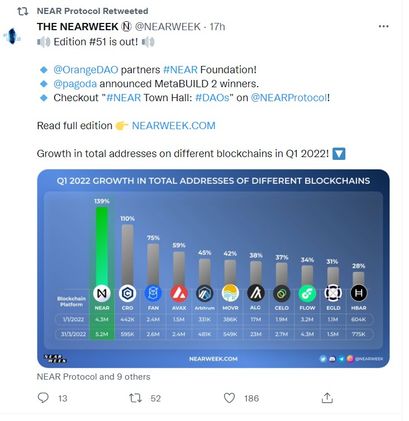Click the #NEAR hashtag before Foundation
Screen dimensions: 409x421
(180, 70)
